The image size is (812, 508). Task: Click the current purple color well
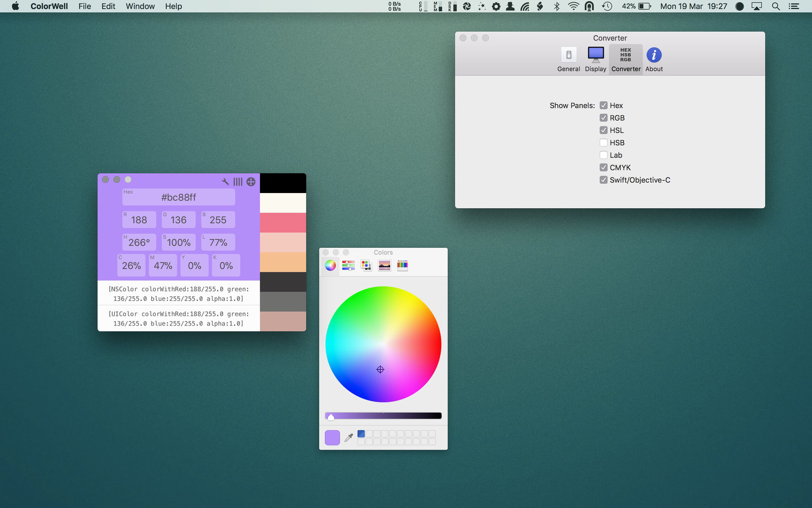332,437
